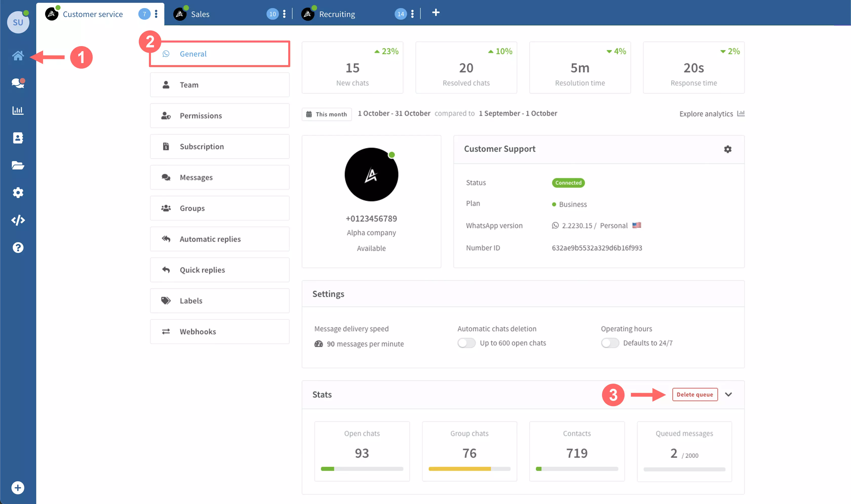Click the Delete queue button

[695, 395]
